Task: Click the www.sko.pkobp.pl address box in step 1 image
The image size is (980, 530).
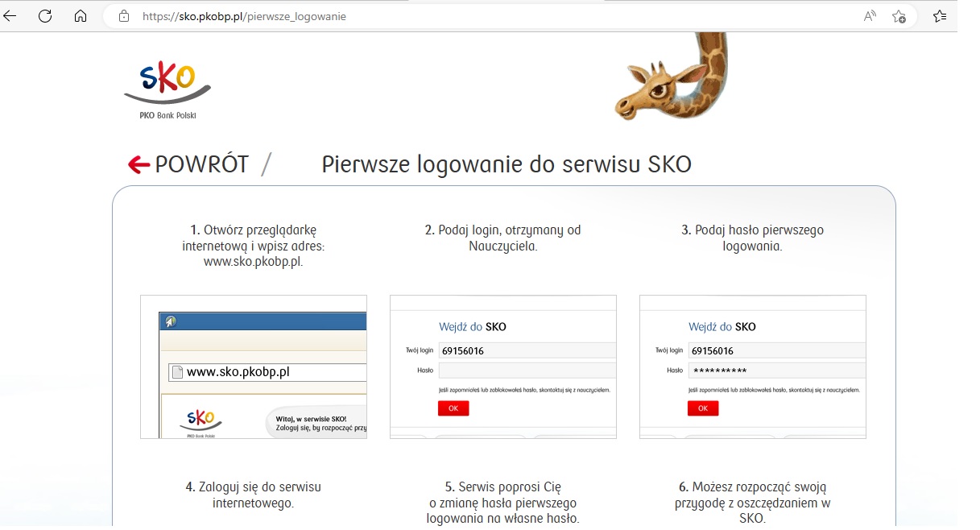Action: [267, 372]
